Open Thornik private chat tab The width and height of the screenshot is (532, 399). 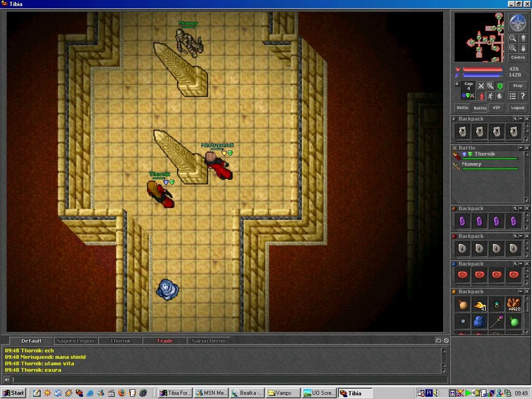click(120, 341)
